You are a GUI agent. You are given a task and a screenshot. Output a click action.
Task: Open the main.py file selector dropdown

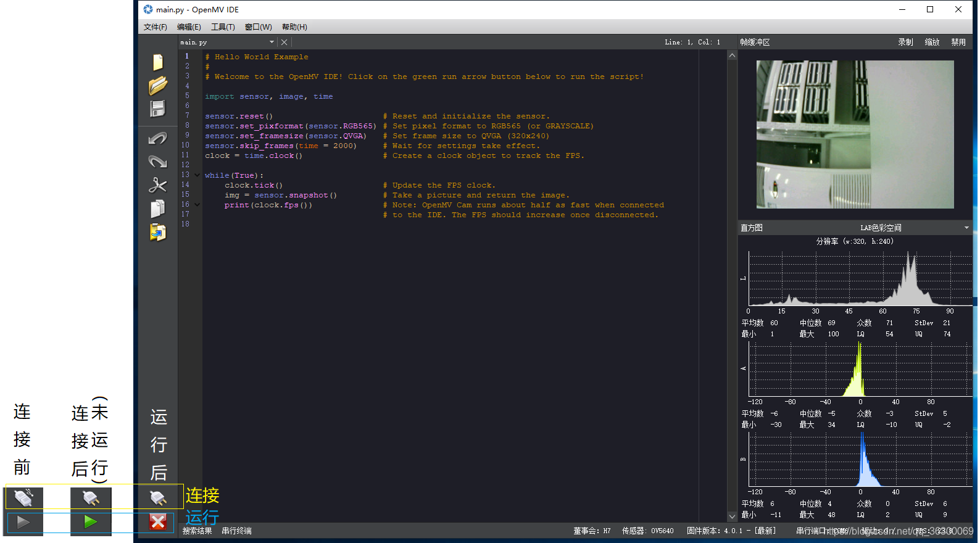[272, 42]
